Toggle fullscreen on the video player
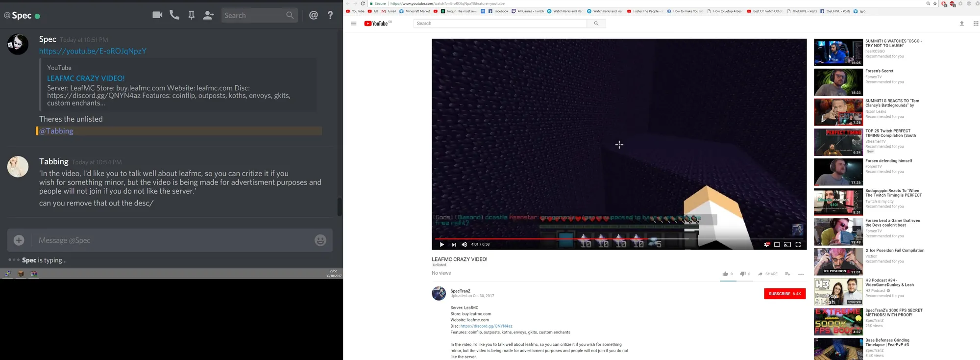980x360 pixels. [x=798, y=244]
